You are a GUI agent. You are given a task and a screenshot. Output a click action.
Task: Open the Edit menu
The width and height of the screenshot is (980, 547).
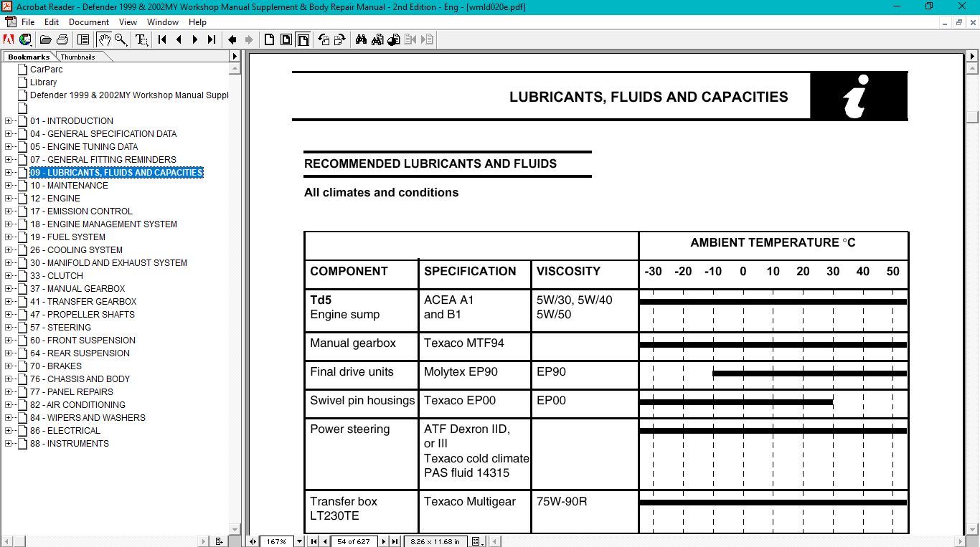52,22
